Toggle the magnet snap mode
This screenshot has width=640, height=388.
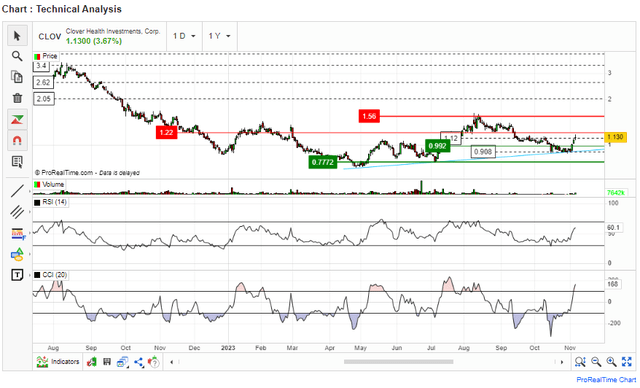click(17, 141)
